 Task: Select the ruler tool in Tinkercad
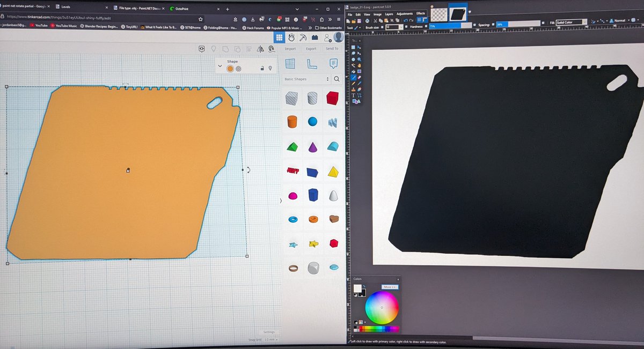pos(312,63)
